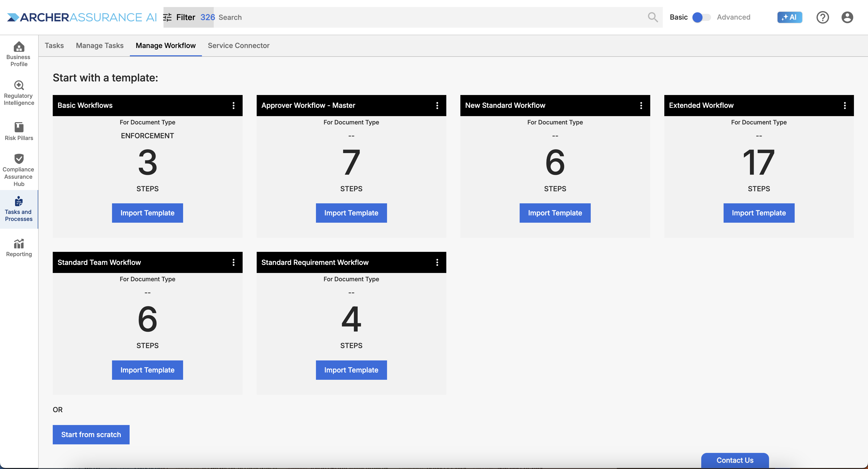Open the Filter options icon
The image size is (868, 469).
click(x=168, y=17)
